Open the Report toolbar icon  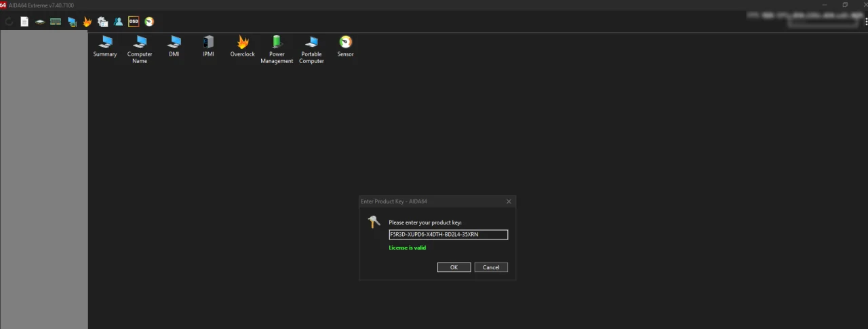coord(24,22)
